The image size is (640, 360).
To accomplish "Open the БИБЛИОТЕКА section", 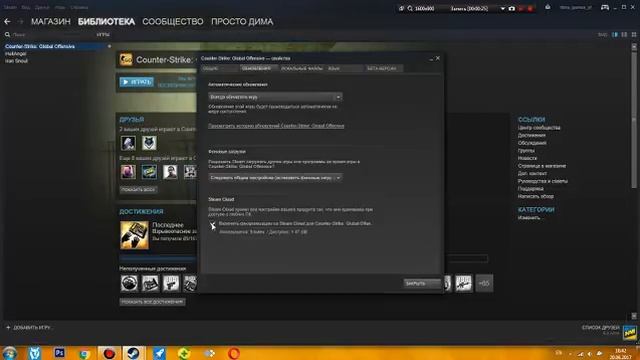I will tap(106, 22).
